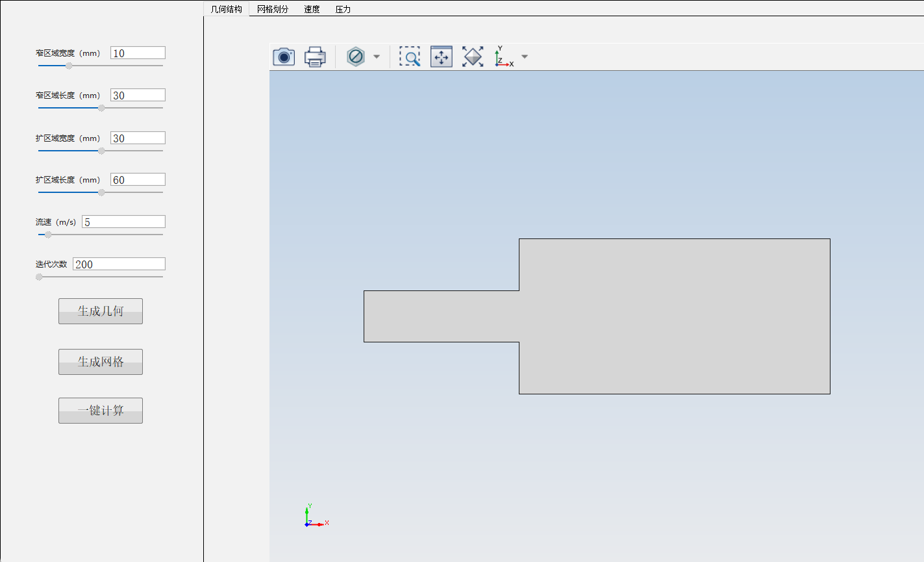
Task: Click the 流速 input field showing 5
Action: 123,222
